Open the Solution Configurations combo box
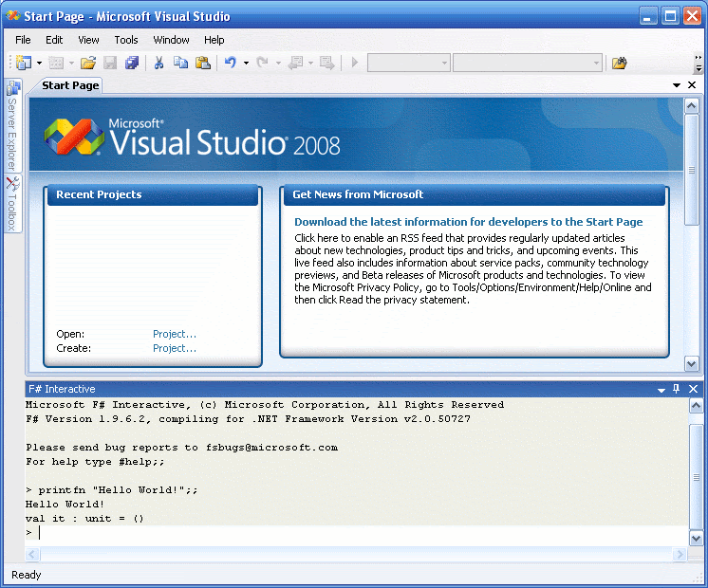This screenshot has width=708, height=588. (409, 63)
